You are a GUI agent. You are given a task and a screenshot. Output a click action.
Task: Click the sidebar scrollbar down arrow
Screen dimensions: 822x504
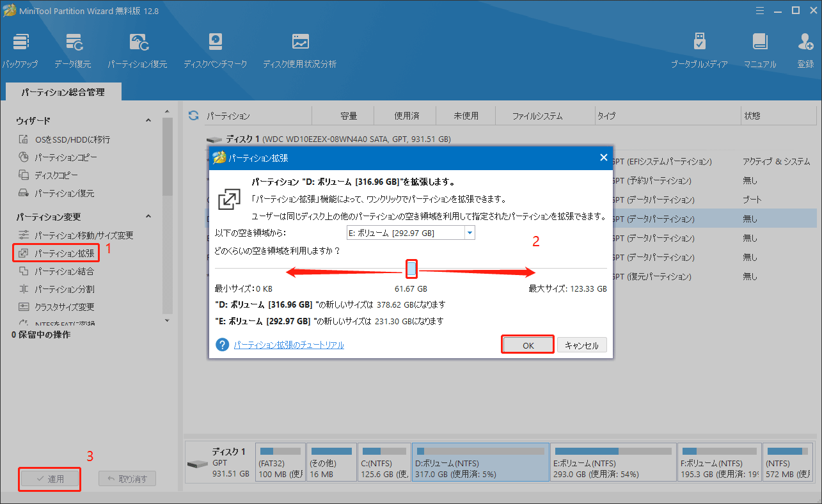(x=168, y=320)
